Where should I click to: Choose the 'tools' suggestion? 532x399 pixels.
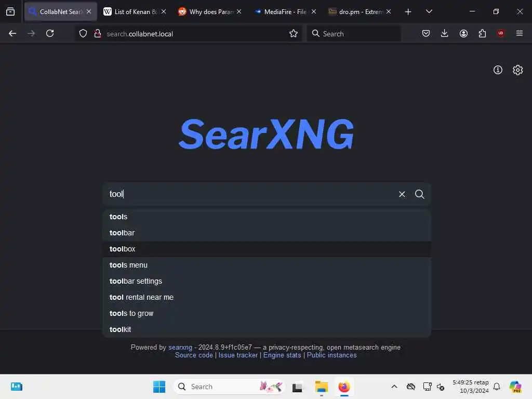(x=267, y=217)
